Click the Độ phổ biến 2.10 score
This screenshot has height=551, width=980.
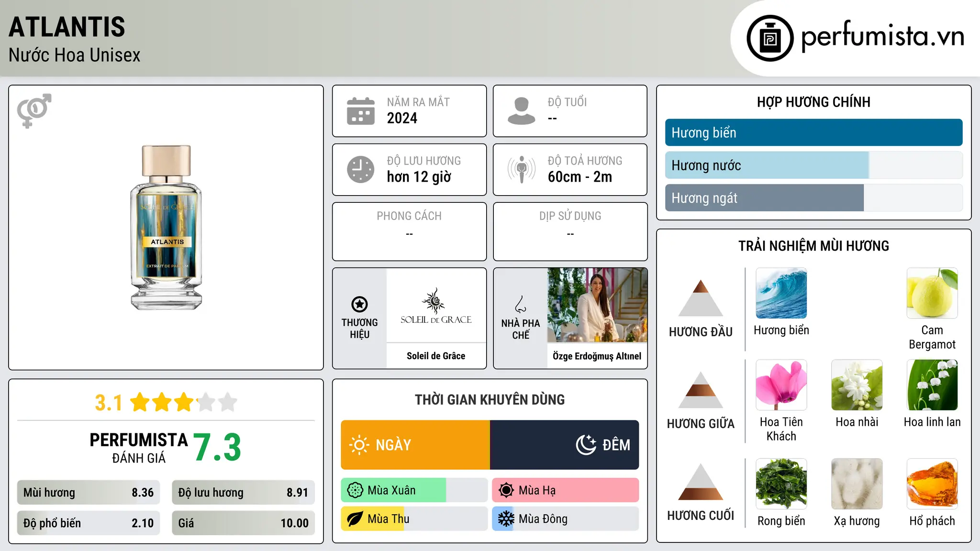pos(89,523)
